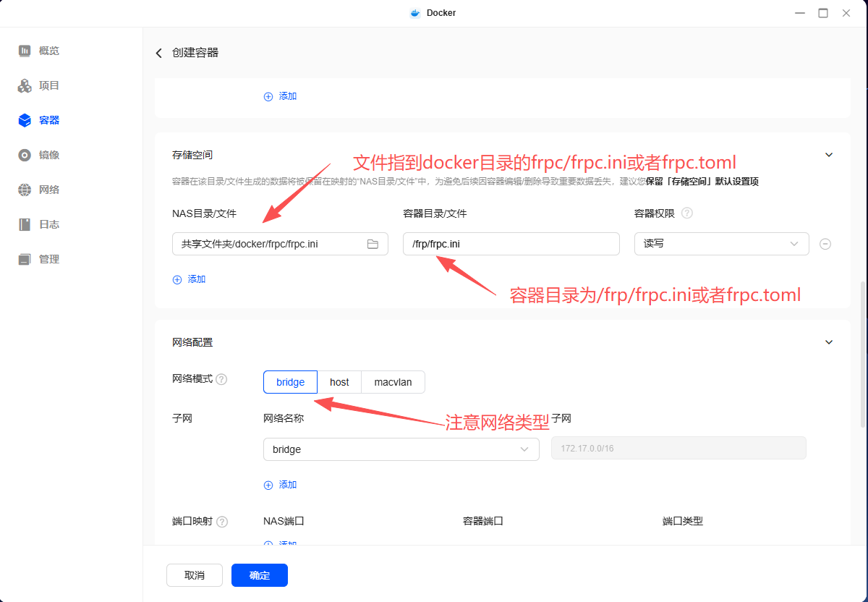868x602 pixels.
Task: Open the folder browse icon in NAS path field
Action: tap(373, 244)
